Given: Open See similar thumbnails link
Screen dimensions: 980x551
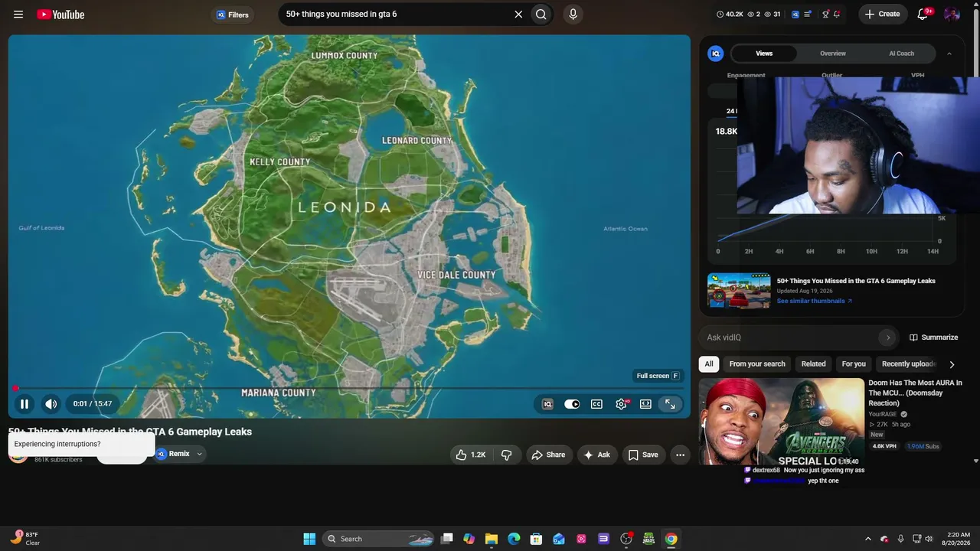Looking at the screenshot, I should (x=815, y=301).
